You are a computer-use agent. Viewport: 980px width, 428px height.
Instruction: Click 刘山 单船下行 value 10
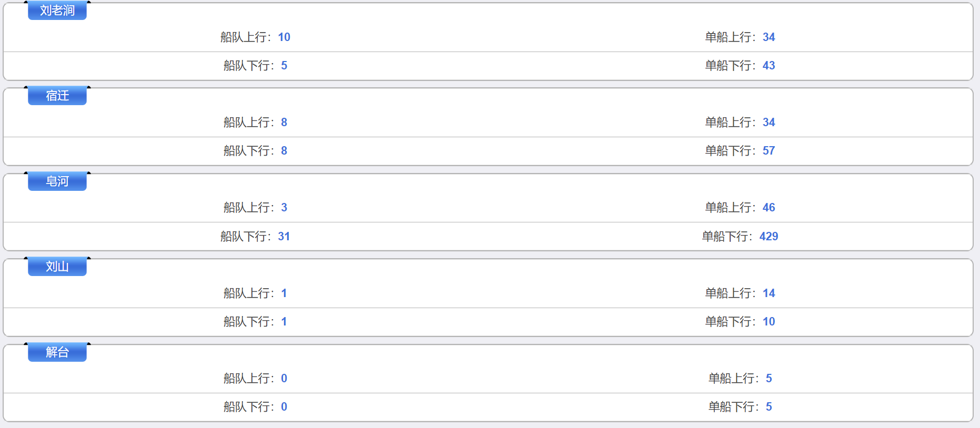point(769,322)
